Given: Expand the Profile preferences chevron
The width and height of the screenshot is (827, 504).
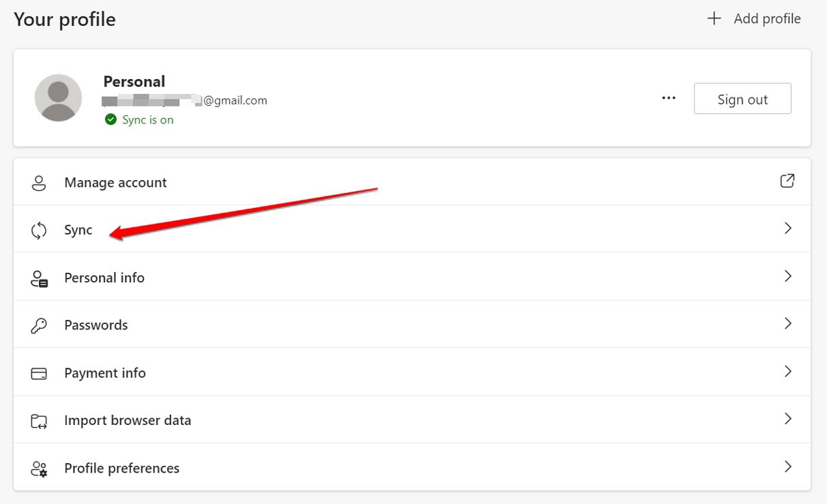Looking at the screenshot, I should coord(788,466).
